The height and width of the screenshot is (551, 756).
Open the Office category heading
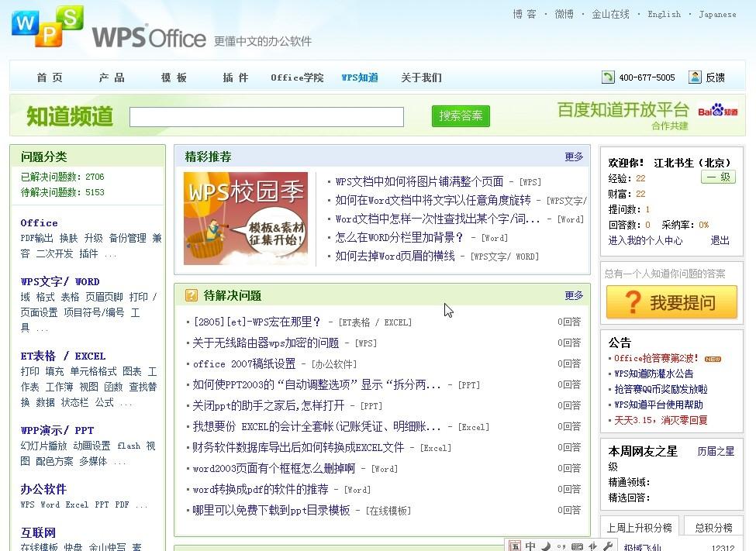click(x=39, y=222)
